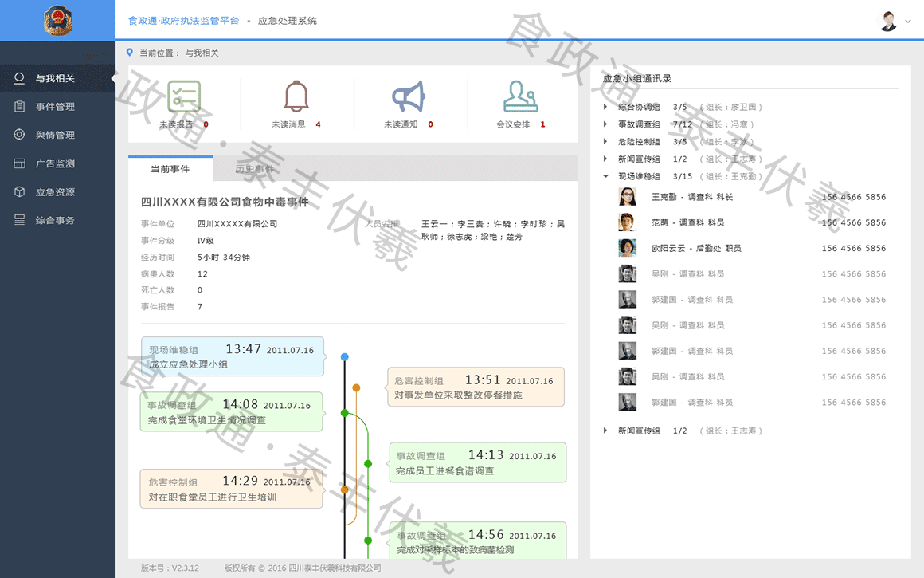924x578 pixels.
Task: Click the unread messages bell icon
Action: [296, 96]
